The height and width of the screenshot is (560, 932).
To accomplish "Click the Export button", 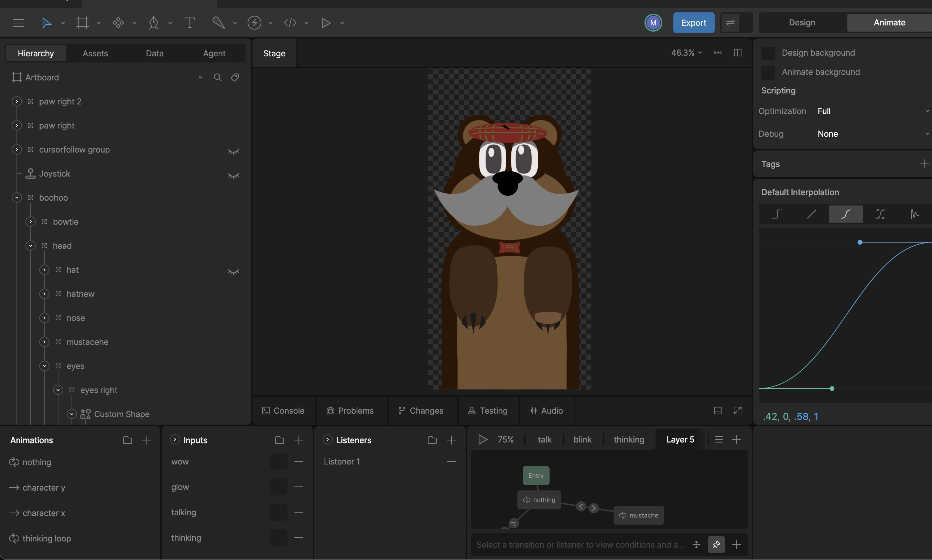I will [x=693, y=23].
